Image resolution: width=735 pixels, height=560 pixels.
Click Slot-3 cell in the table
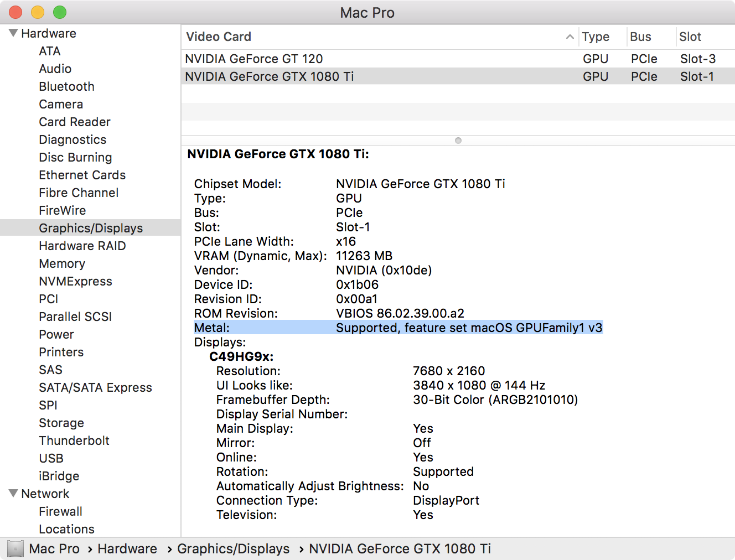698,59
